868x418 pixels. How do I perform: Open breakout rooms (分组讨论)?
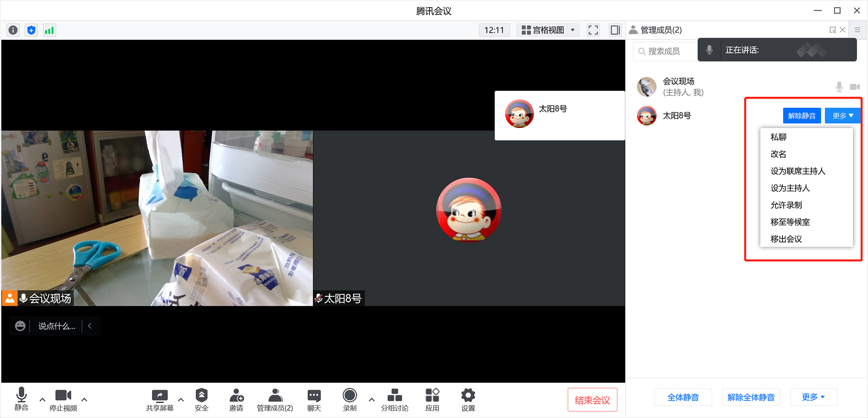pos(394,400)
